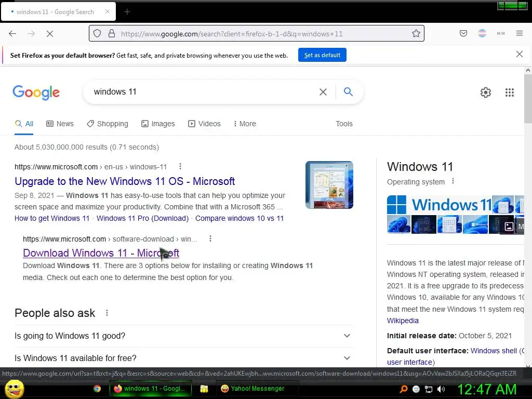Close the windows 11 Google Search tab
Image resolution: width=532 pixels, height=399 pixels.
108,11
